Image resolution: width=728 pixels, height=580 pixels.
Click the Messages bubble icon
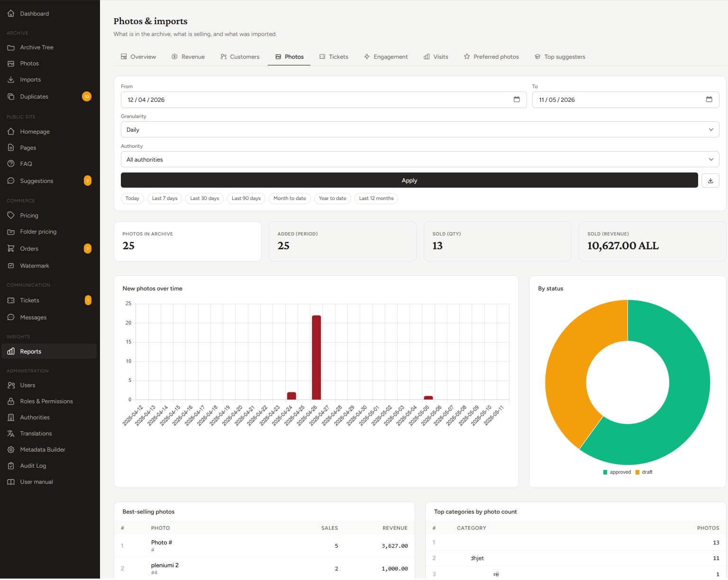tap(11, 317)
